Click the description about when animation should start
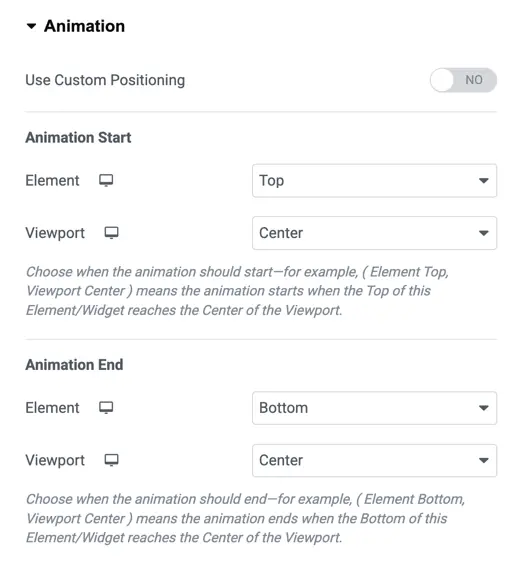 coord(237,291)
